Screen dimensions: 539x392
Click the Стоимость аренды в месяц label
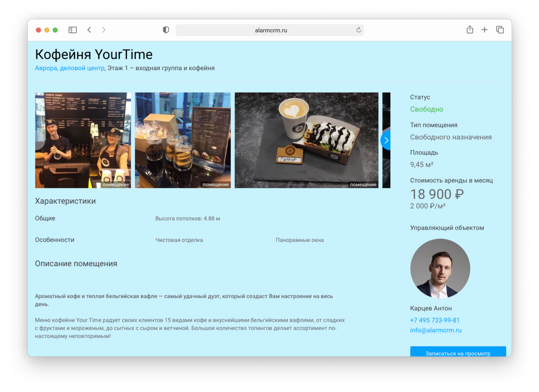(451, 180)
